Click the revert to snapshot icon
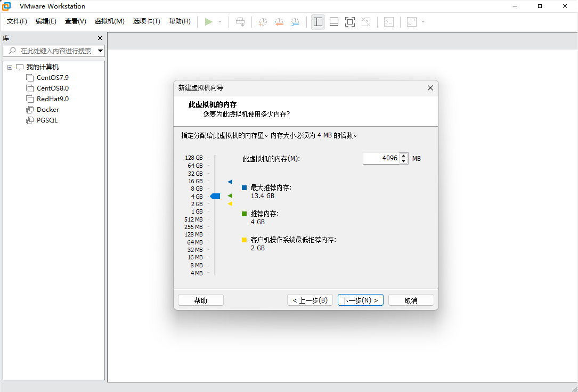This screenshot has height=392, width=578. click(x=279, y=22)
